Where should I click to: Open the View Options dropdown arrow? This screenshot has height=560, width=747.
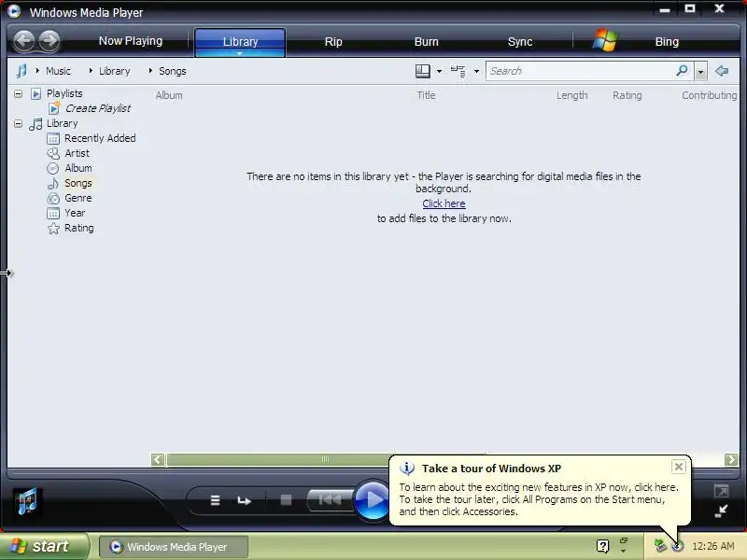tap(476, 72)
